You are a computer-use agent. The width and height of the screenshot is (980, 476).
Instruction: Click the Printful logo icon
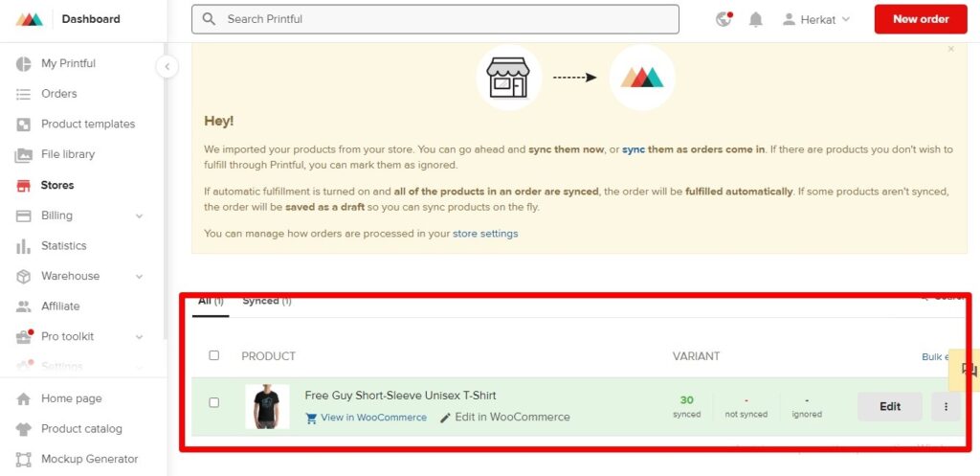(30, 19)
